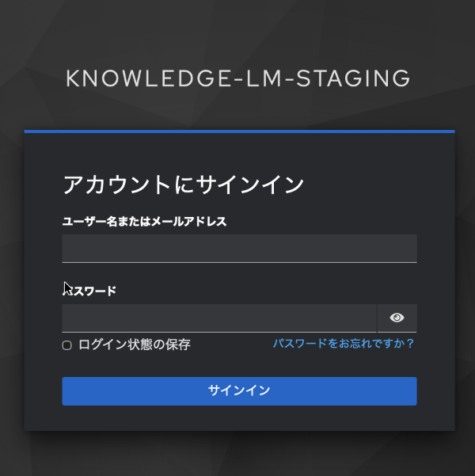
Task: Click the ログイン状態の保存 label text
Action: (x=135, y=345)
